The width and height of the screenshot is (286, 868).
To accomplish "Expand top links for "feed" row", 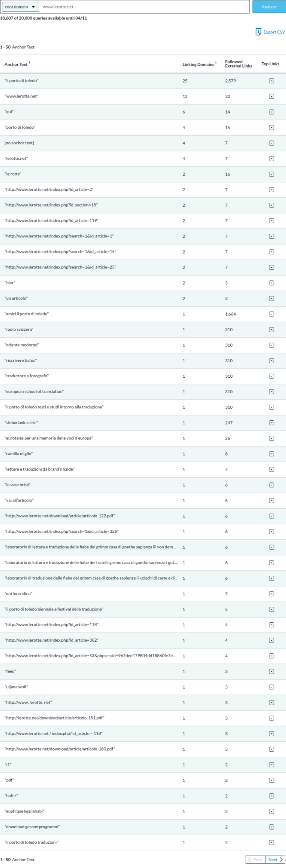I will point(271,671).
